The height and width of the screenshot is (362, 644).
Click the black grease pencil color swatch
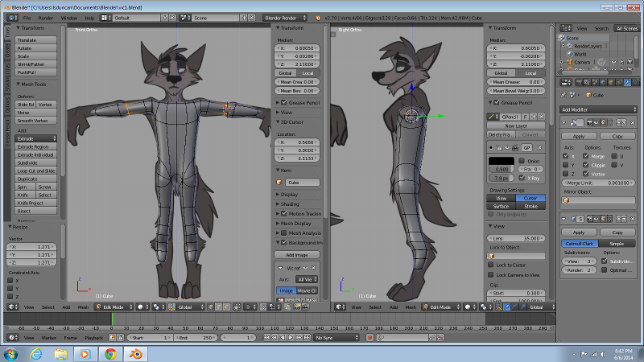(500, 161)
